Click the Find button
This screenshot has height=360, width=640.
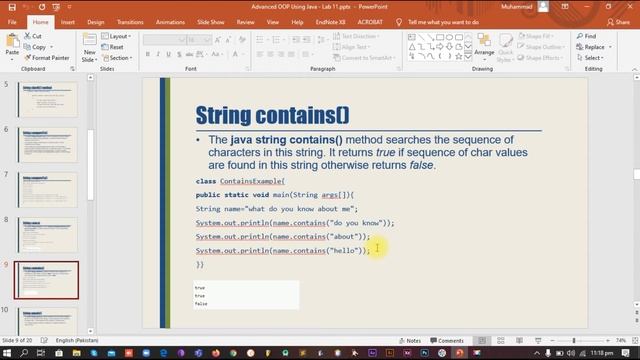(x=587, y=36)
